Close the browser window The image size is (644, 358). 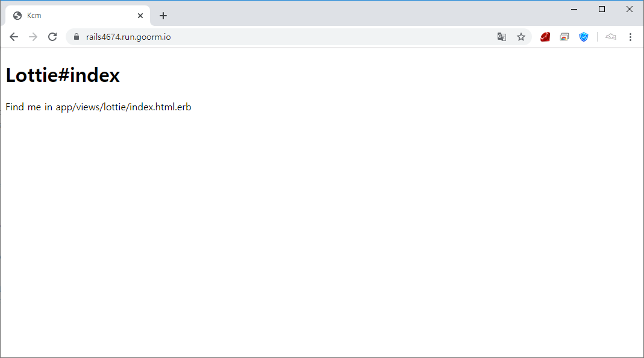tap(629, 9)
